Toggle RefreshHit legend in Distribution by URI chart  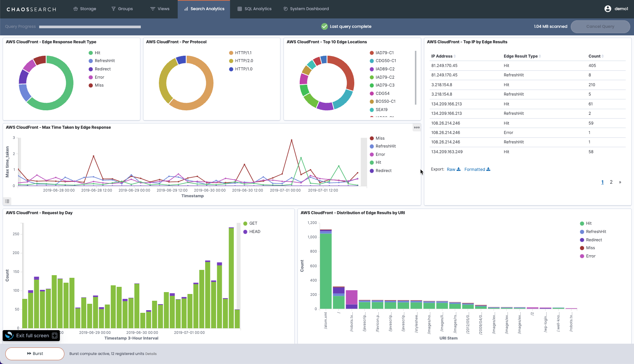point(593,231)
